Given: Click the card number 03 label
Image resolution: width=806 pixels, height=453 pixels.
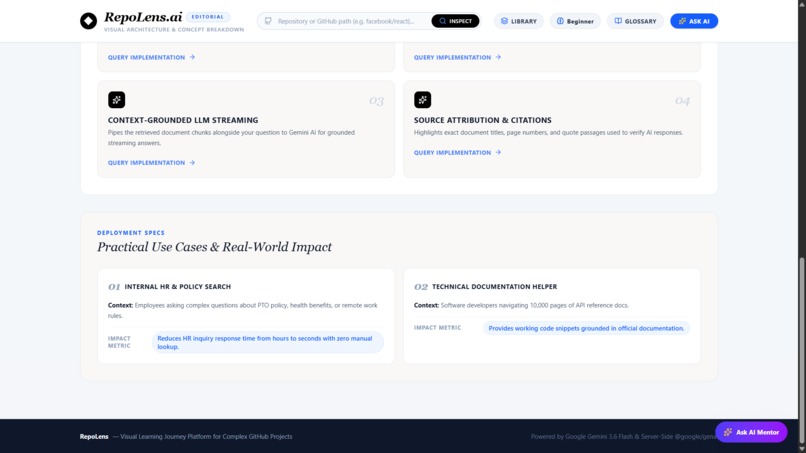Looking at the screenshot, I should (x=376, y=101).
